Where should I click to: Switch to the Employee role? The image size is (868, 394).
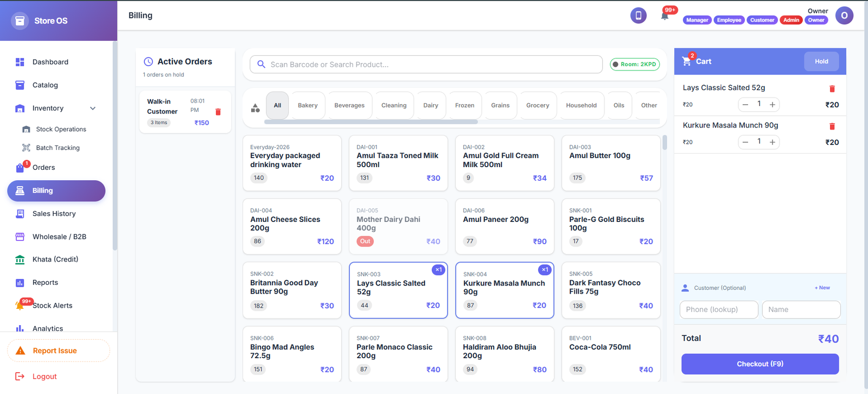click(x=729, y=20)
